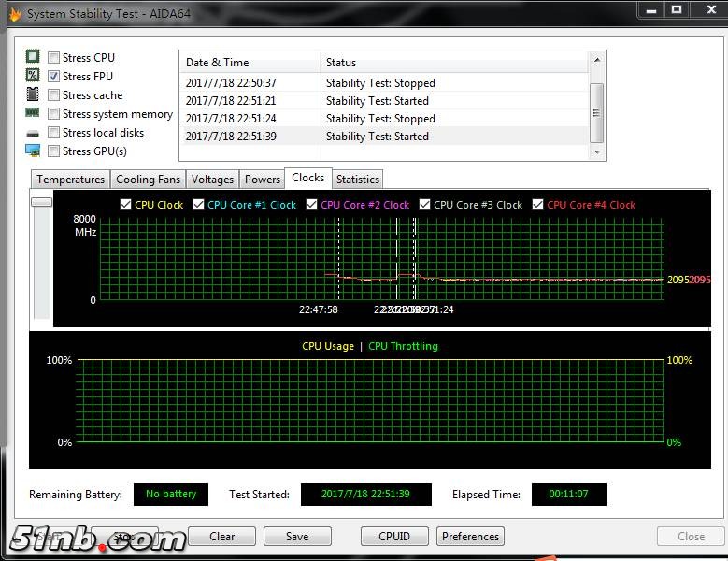Click the CPU Throttling graph label

click(403, 346)
